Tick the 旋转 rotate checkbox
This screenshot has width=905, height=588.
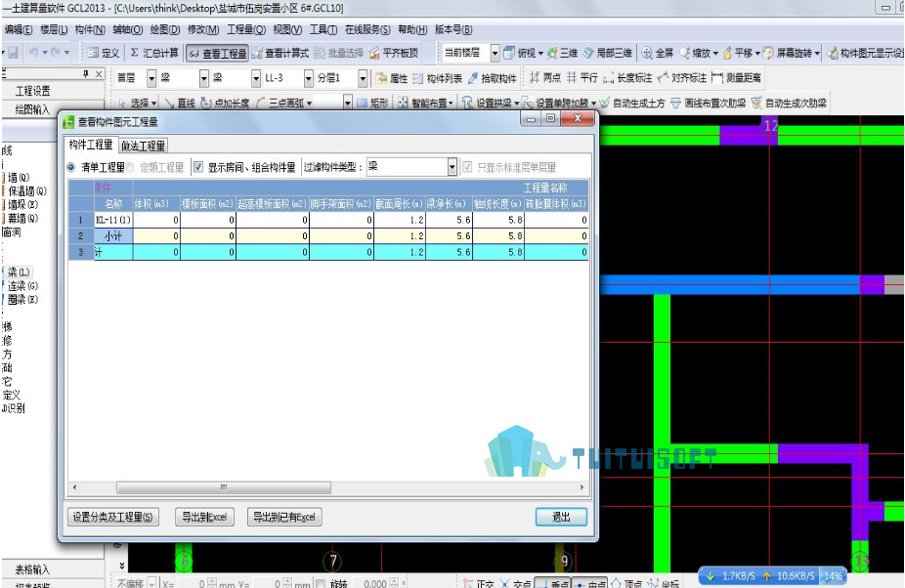(x=321, y=583)
